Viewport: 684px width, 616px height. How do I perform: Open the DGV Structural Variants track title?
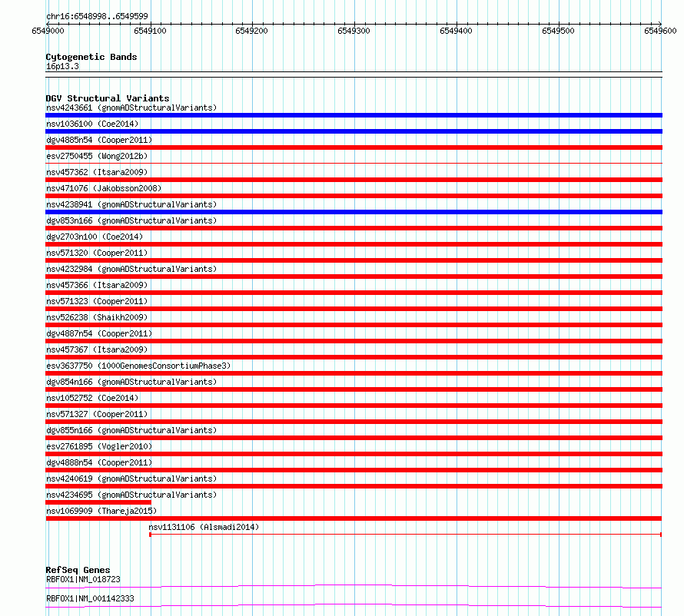[x=108, y=98]
